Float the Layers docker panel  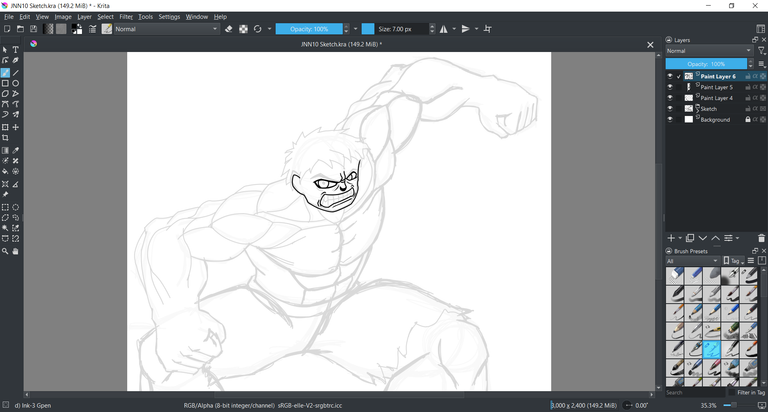(755, 40)
